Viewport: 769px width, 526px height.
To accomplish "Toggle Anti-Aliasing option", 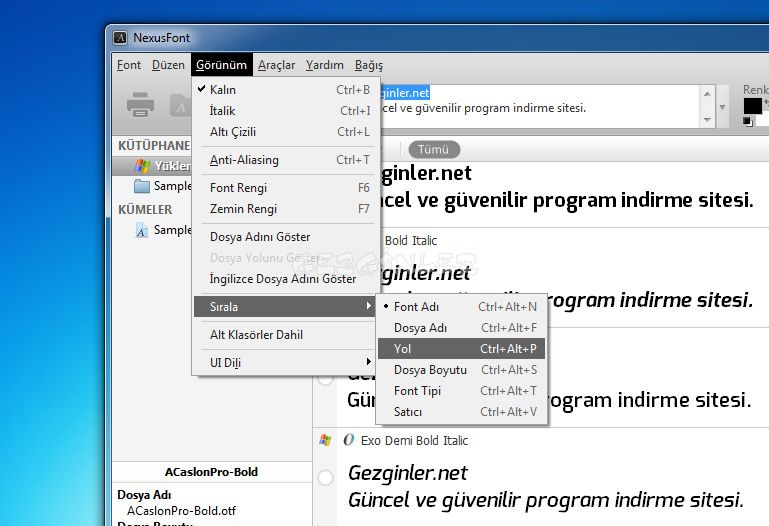I will pos(286,160).
